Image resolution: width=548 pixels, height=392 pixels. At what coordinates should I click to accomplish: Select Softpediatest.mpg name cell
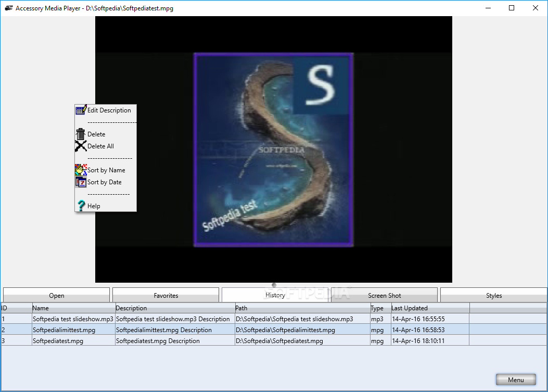pos(73,340)
